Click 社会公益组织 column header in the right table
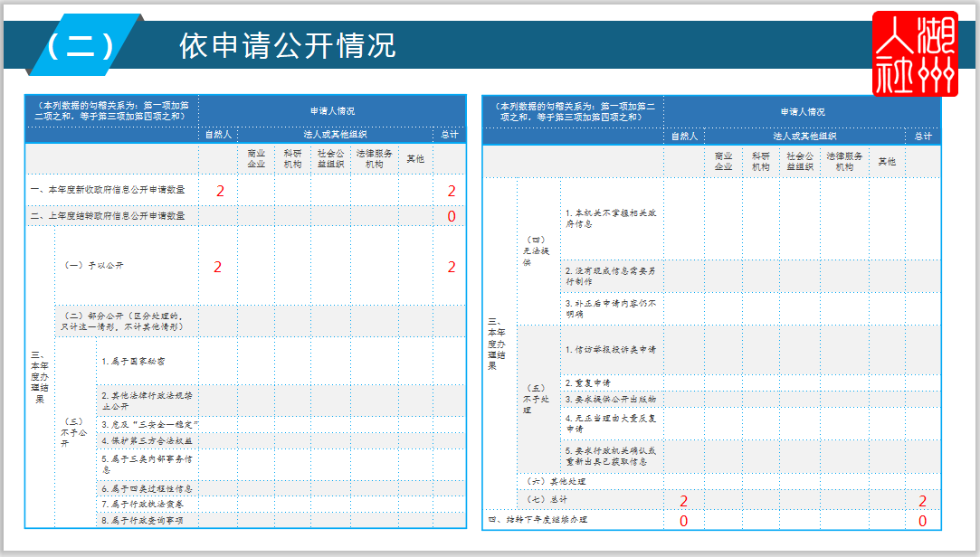This screenshot has height=557, width=980. pyautogui.click(x=800, y=161)
